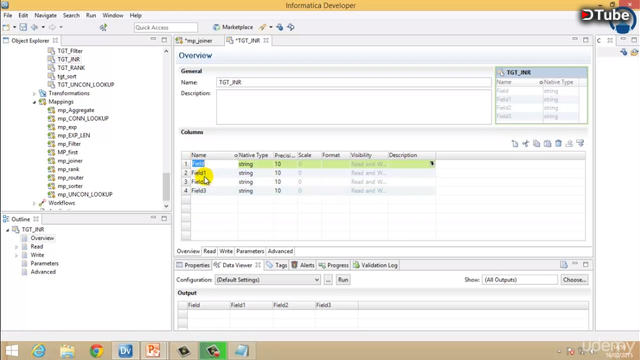Click the Run button in Data Viewer
This screenshot has height=360, width=640.
(343, 280)
